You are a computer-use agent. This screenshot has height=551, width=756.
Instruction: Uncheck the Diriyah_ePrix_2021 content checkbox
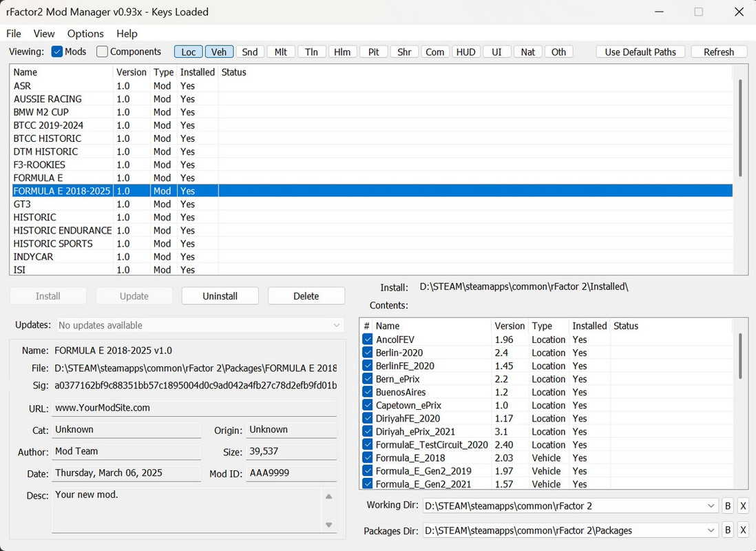pyautogui.click(x=368, y=431)
